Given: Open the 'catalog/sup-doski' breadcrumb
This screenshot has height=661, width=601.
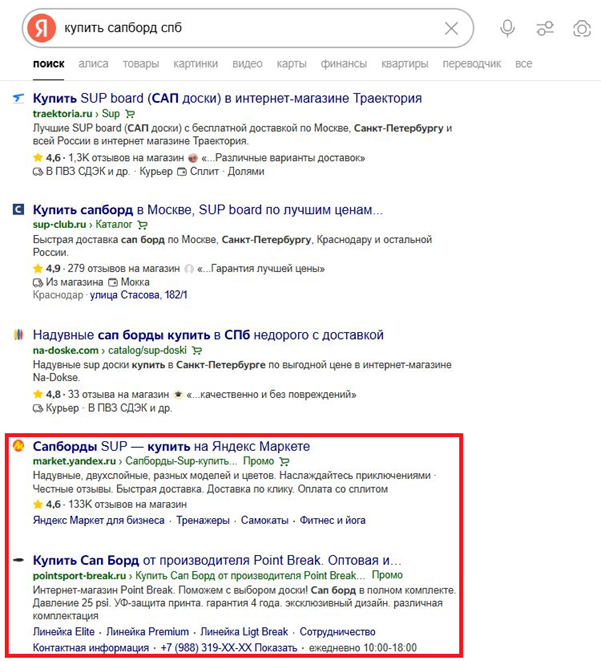Looking at the screenshot, I should (x=147, y=350).
